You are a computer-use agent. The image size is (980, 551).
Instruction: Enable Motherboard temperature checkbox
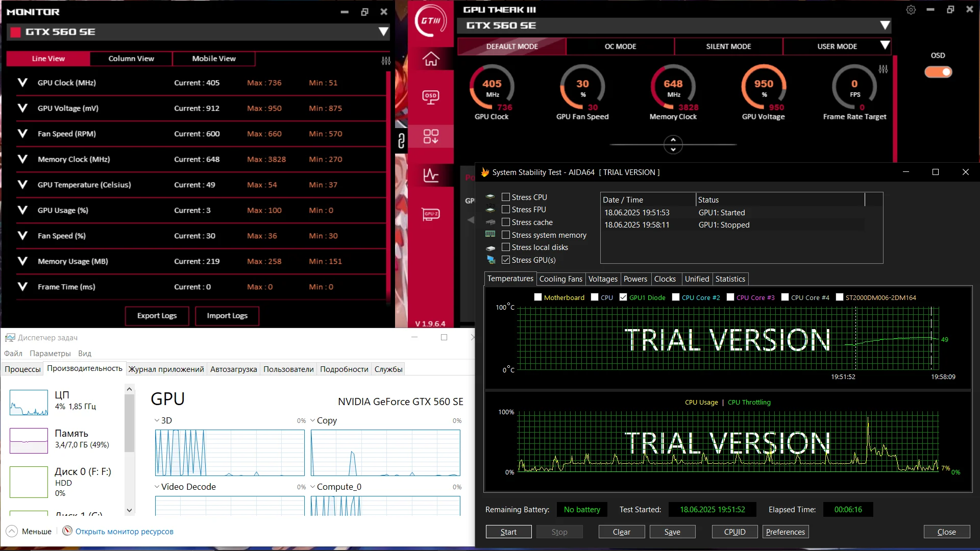(x=538, y=297)
